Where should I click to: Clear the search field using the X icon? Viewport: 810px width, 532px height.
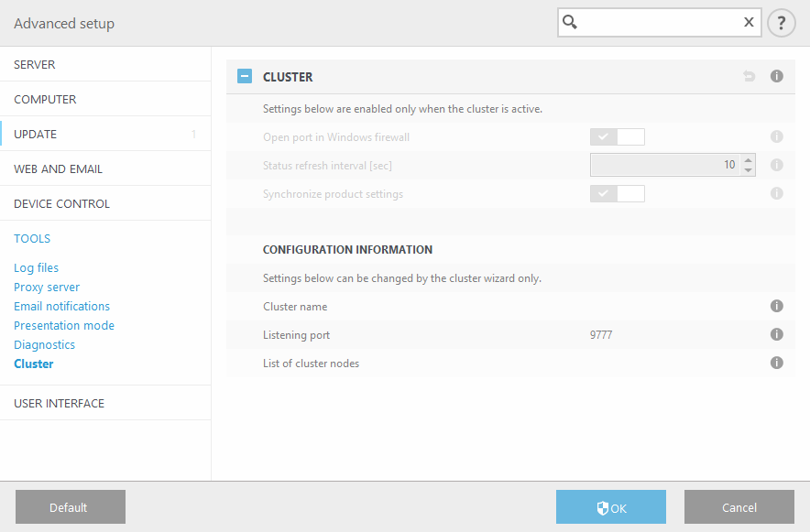749,22
